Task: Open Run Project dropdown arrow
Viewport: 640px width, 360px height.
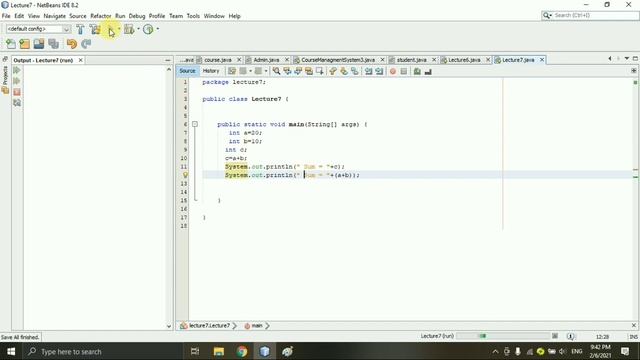Action: (x=119, y=29)
